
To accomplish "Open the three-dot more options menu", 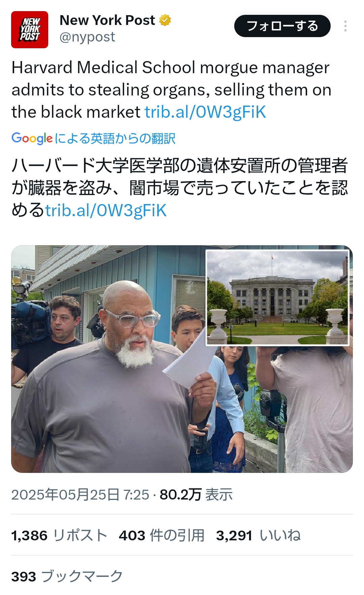I will (345, 26).
